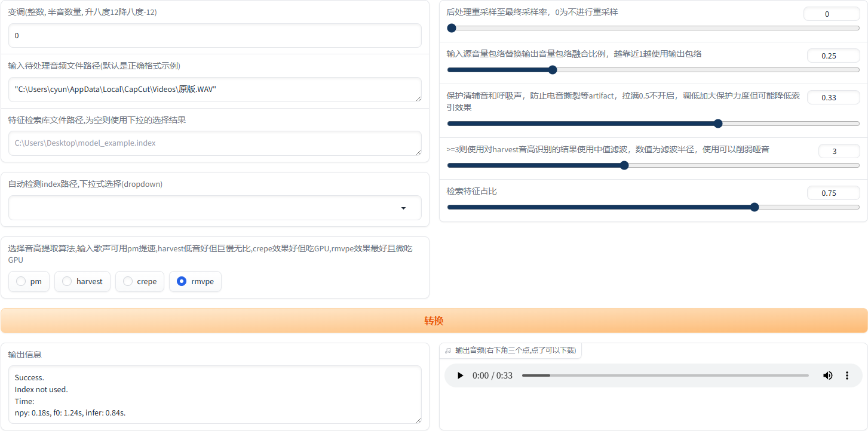Adjust the resample rate slider
The width and height of the screenshot is (868, 431).
[x=653, y=28]
